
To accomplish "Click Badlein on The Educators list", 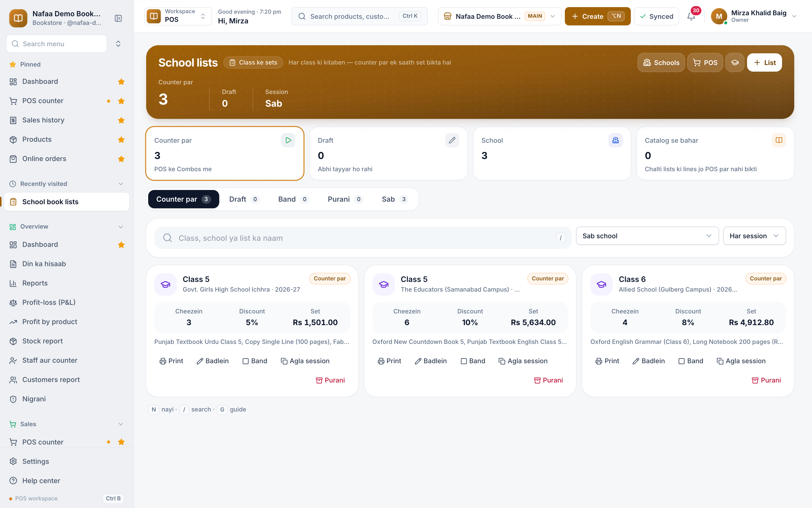I will 431,361.
